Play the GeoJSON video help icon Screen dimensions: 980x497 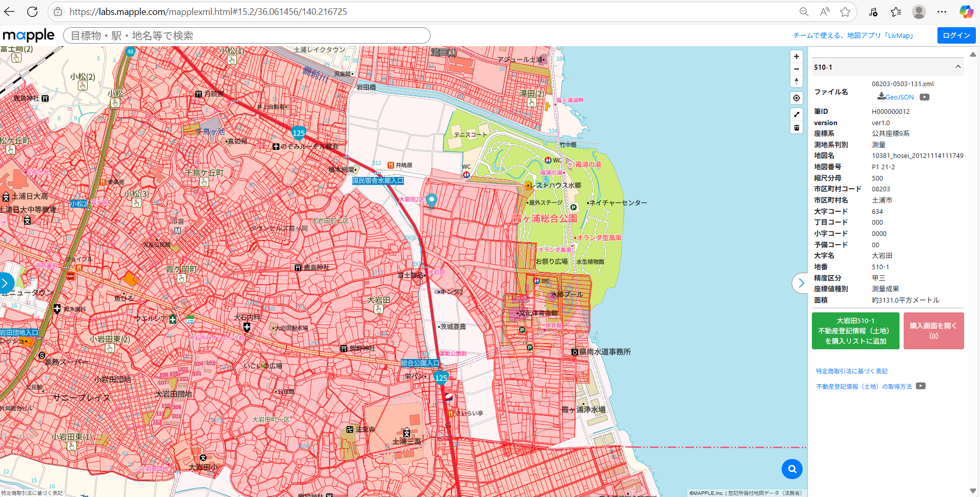click(924, 97)
